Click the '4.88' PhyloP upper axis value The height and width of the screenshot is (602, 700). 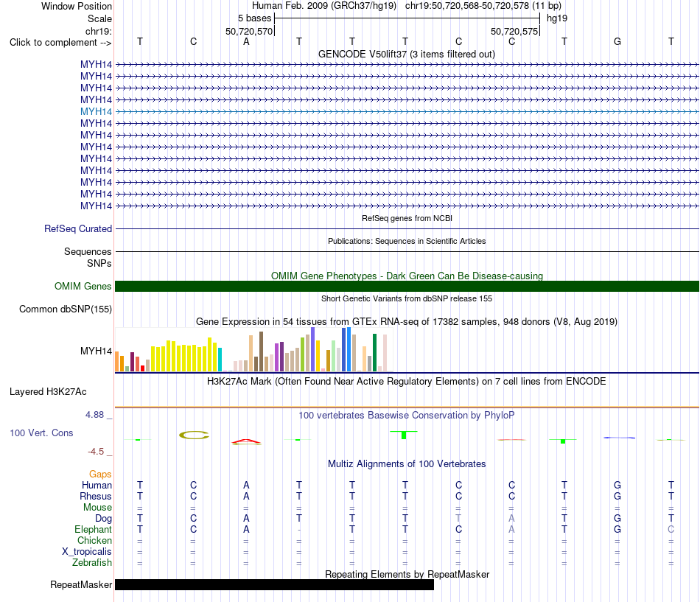[x=94, y=414]
